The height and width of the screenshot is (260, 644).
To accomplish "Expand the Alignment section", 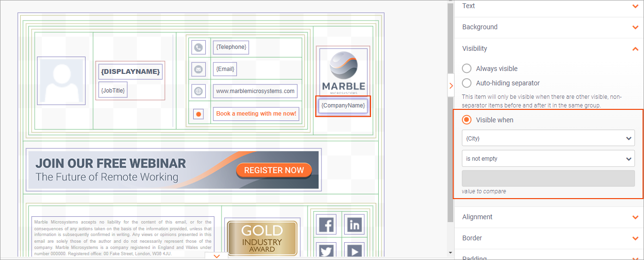I will [635, 217].
